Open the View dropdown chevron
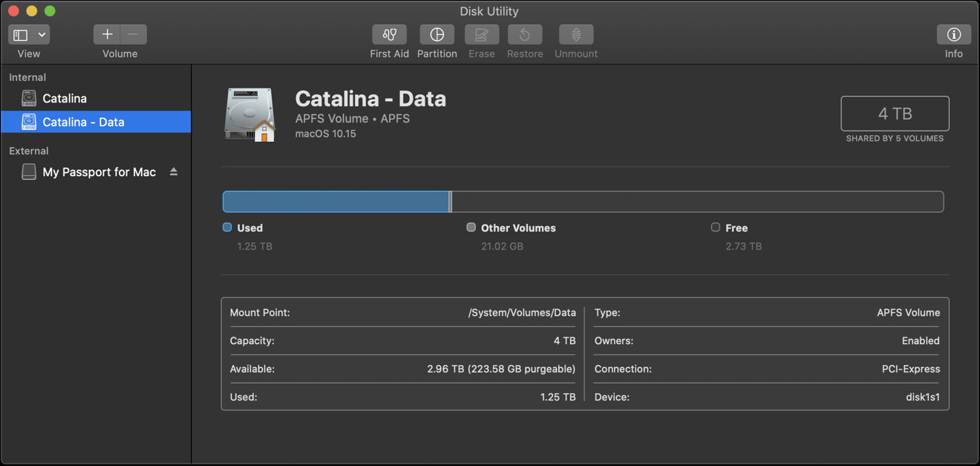The height and width of the screenshot is (466, 980). coord(42,34)
